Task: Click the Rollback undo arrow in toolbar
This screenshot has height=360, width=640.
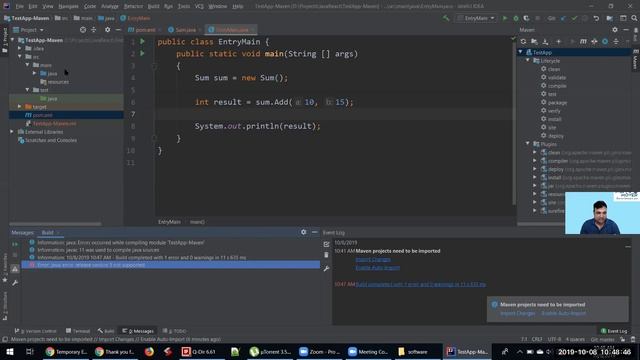Action: (x=596, y=18)
